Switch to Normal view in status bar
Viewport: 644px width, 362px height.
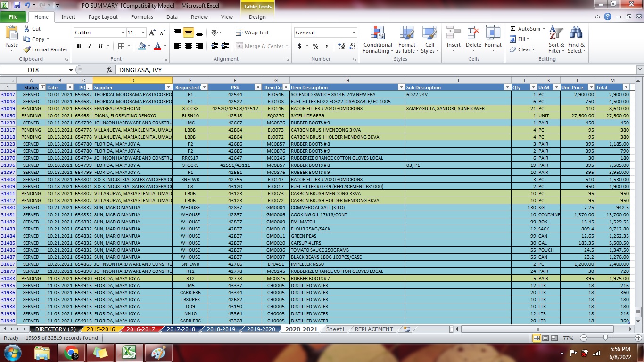click(x=537, y=338)
